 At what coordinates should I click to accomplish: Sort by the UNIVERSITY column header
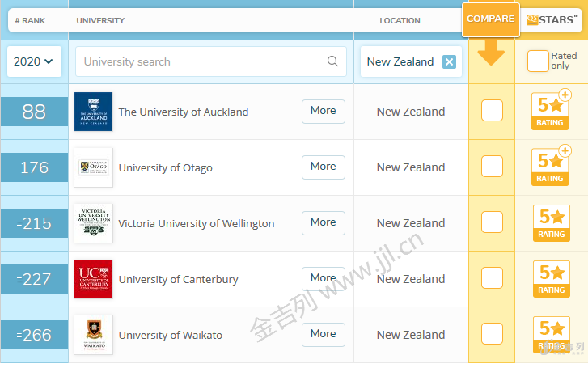pyautogui.click(x=100, y=21)
